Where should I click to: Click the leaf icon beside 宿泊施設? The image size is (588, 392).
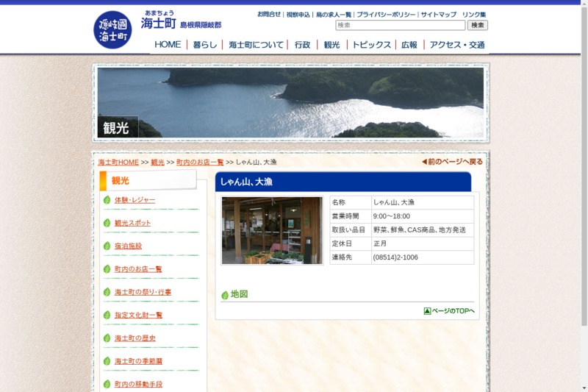pyautogui.click(x=107, y=246)
